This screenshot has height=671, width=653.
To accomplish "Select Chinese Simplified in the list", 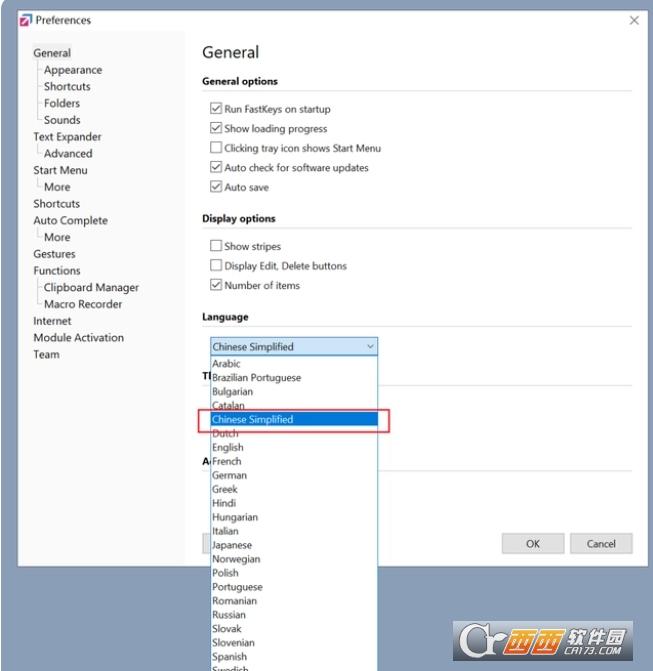I will 294,419.
